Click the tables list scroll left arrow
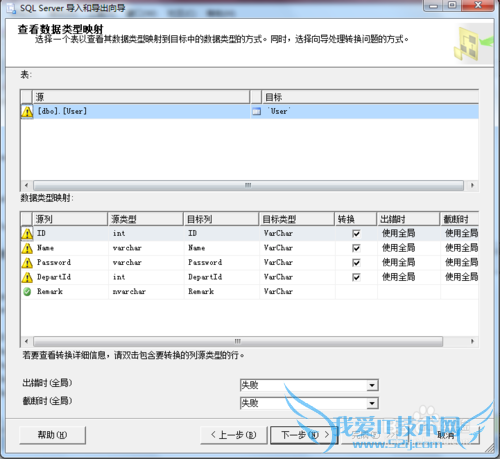 click(26, 185)
